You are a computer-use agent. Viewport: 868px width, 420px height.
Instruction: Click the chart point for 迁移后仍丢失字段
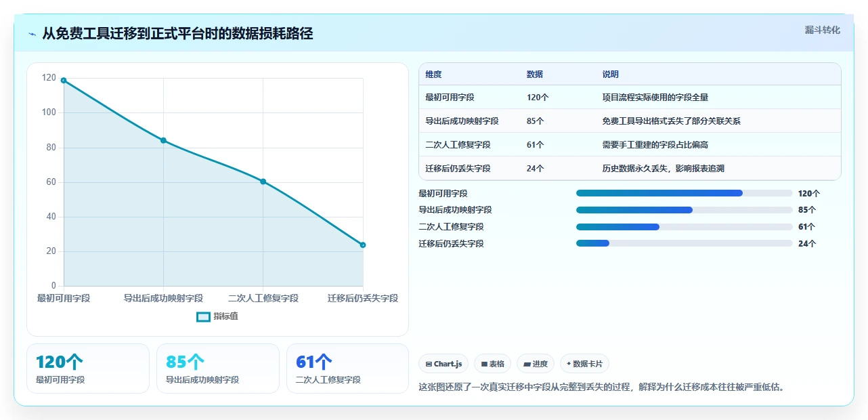pos(363,245)
